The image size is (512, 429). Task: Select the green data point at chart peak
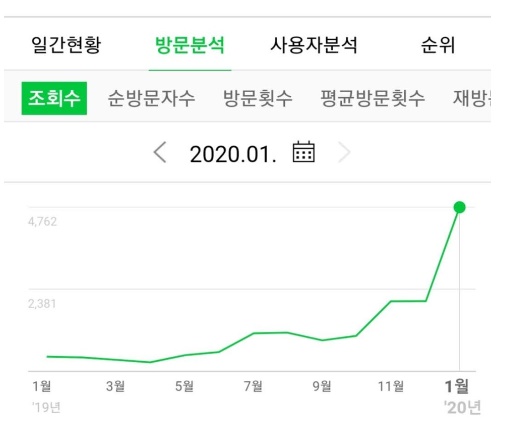[459, 207]
